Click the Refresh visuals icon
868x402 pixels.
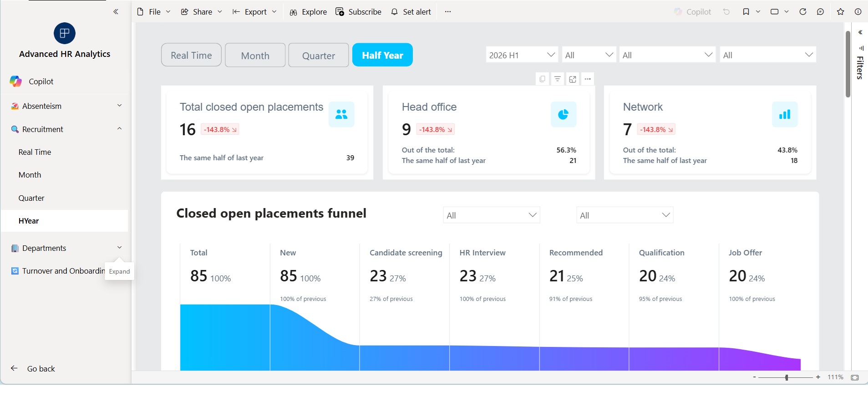pos(803,12)
